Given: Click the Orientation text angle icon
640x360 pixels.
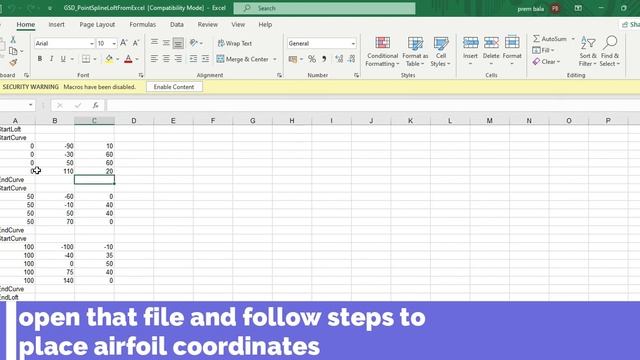Looking at the screenshot, I should (x=193, y=43).
